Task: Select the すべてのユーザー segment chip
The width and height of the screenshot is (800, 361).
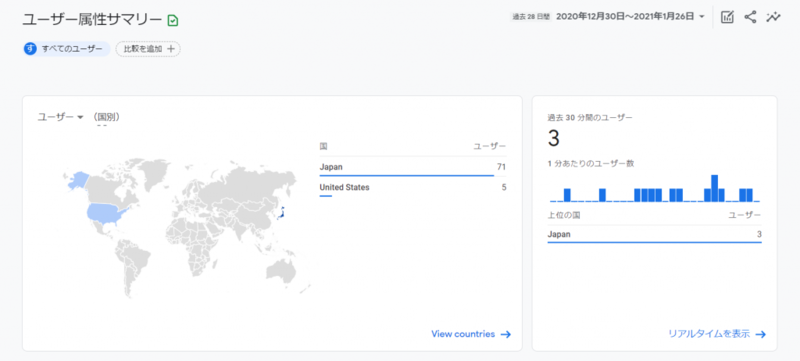Action: 67,49
